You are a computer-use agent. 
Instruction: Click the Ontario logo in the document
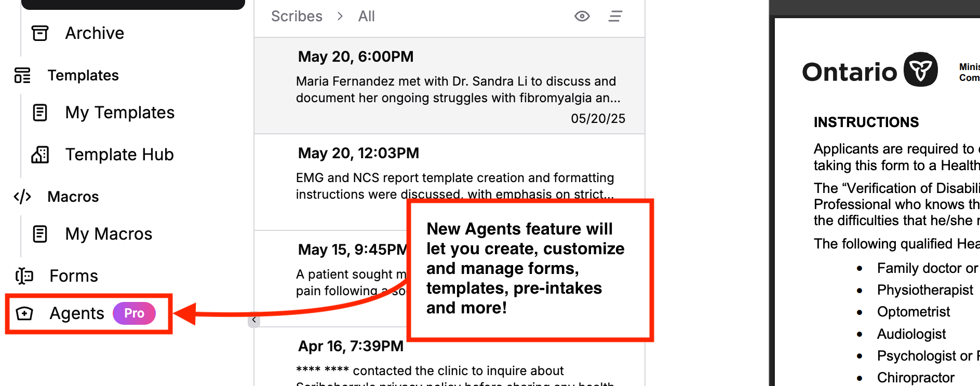[x=870, y=71]
